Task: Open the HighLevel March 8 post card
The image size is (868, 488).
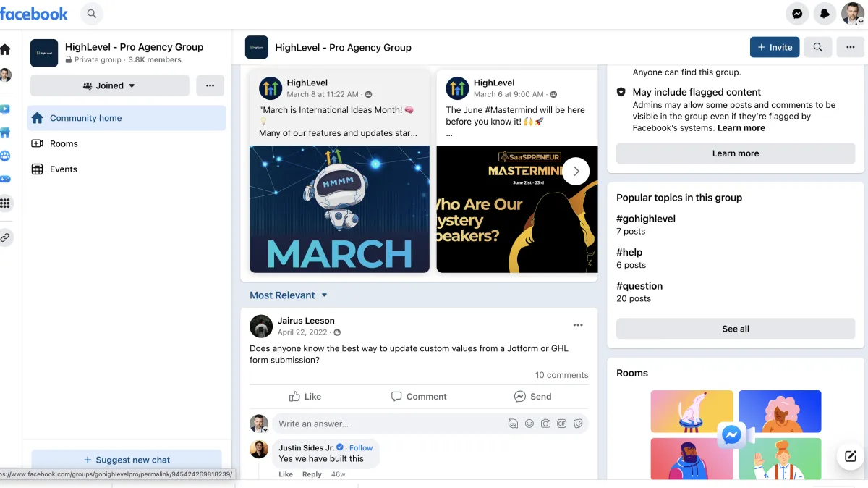Action: click(x=339, y=172)
